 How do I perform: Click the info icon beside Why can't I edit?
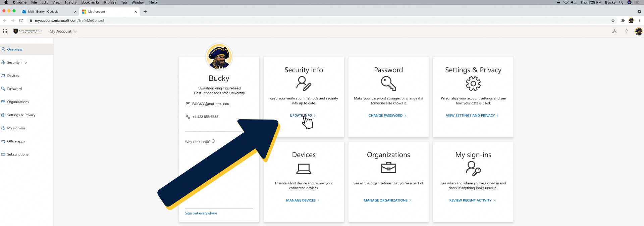pos(213,141)
